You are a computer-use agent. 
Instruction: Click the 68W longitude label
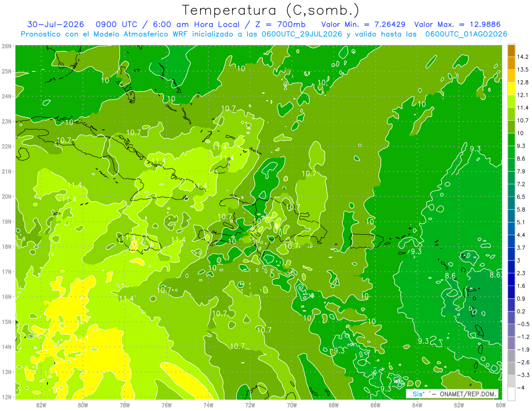tap(334, 405)
